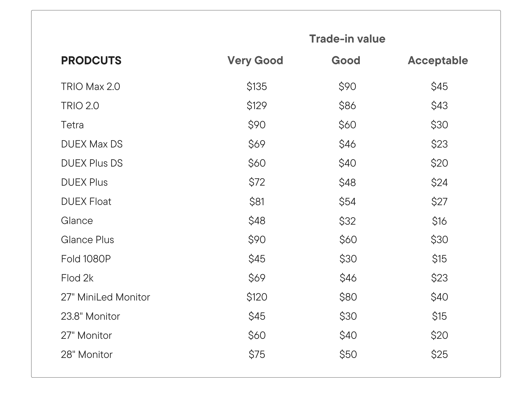Image resolution: width=532 pixels, height=400 pixels.
Task: Select the 27" MiniLed Monitor row label
Action: click(105, 297)
